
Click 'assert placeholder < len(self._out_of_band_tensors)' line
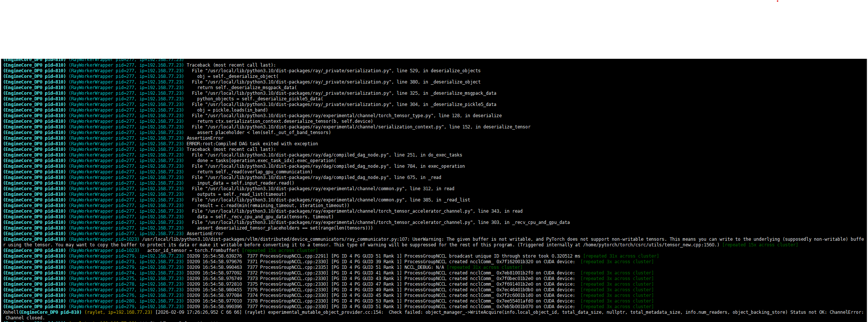(x=264, y=133)
